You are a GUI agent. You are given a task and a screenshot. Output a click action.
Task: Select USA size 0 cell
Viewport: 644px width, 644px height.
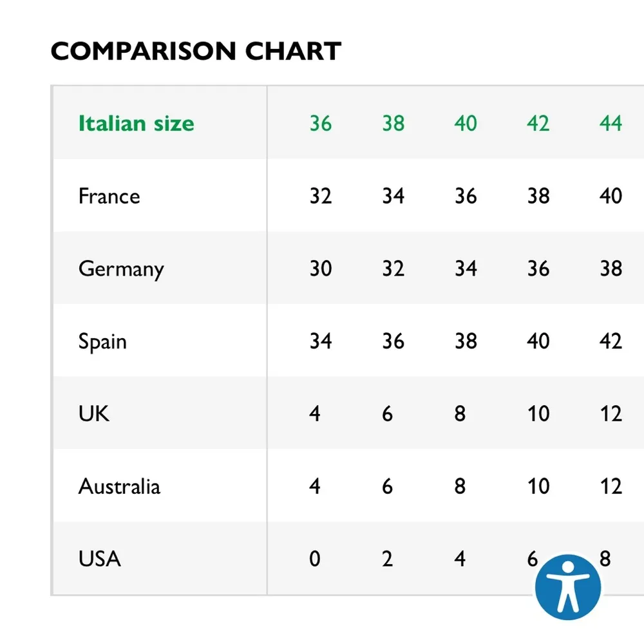coord(314,559)
